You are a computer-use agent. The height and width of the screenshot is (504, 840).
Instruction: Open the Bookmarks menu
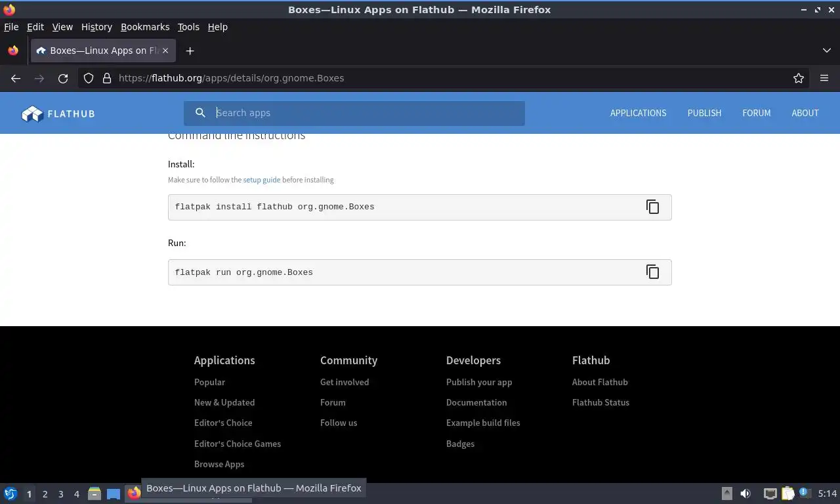(x=145, y=27)
